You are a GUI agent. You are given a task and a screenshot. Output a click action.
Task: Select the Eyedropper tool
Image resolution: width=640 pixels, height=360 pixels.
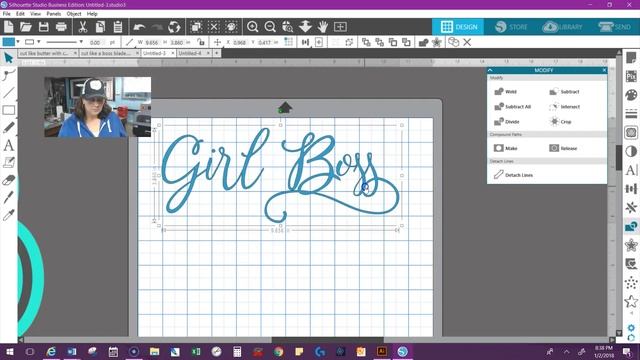[9, 215]
